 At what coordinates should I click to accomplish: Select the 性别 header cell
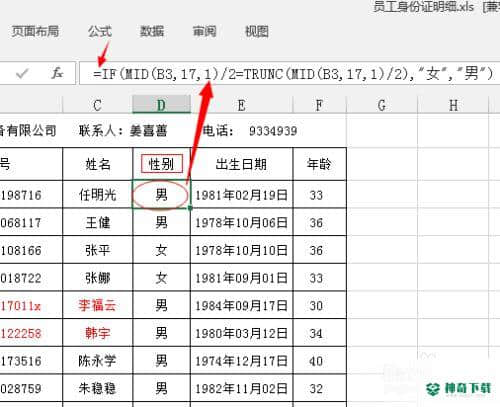pyautogui.click(x=162, y=164)
